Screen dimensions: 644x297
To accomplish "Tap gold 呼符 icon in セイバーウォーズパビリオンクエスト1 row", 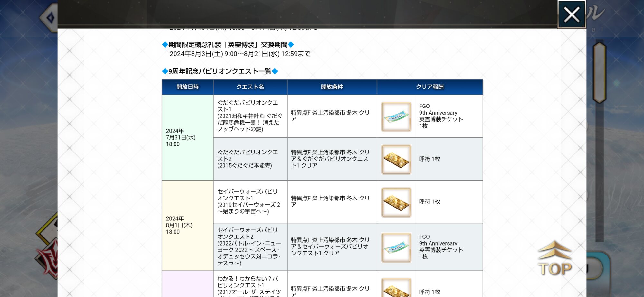I will (x=396, y=202).
